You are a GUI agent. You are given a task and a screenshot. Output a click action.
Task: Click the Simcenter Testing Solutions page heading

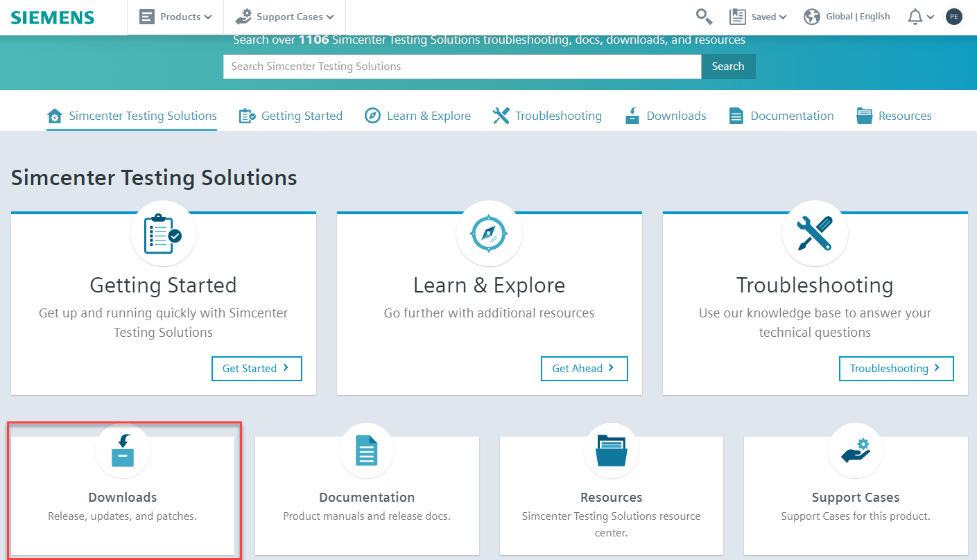154,178
